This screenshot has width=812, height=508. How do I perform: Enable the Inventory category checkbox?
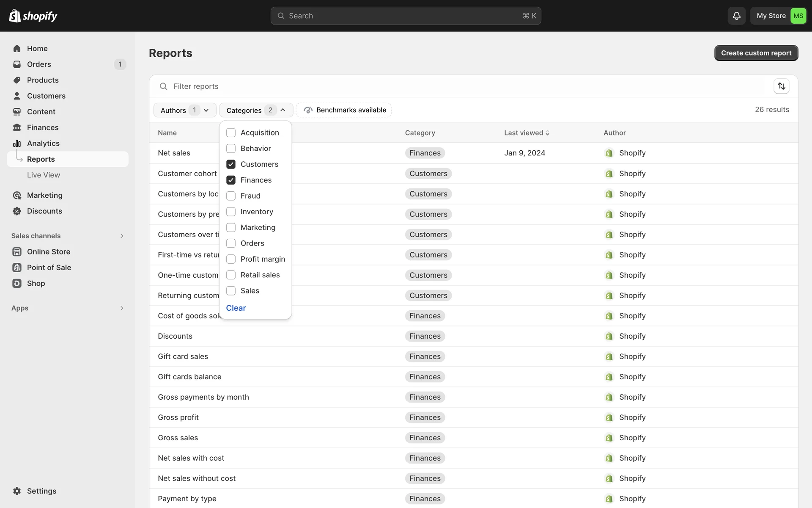231,212
